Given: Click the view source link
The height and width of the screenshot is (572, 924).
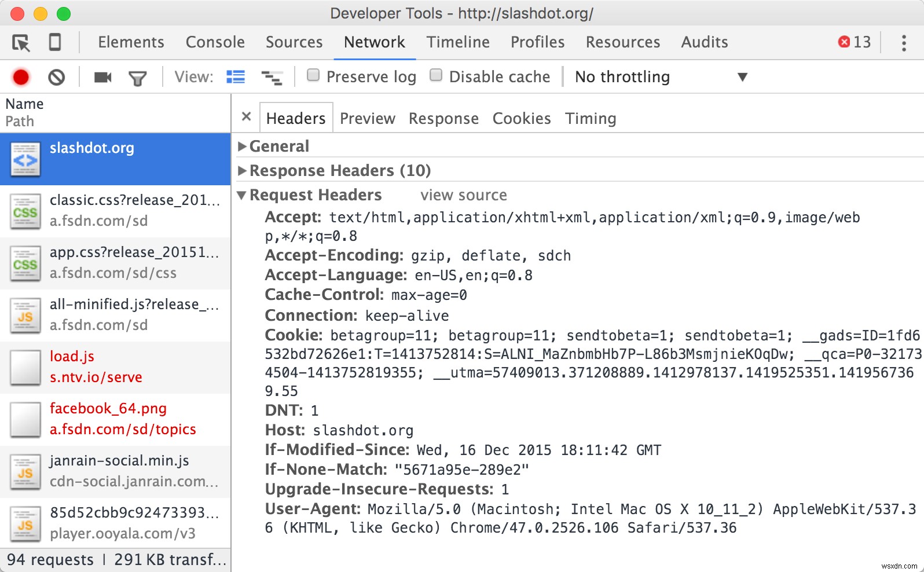Looking at the screenshot, I should click(x=464, y=195).
